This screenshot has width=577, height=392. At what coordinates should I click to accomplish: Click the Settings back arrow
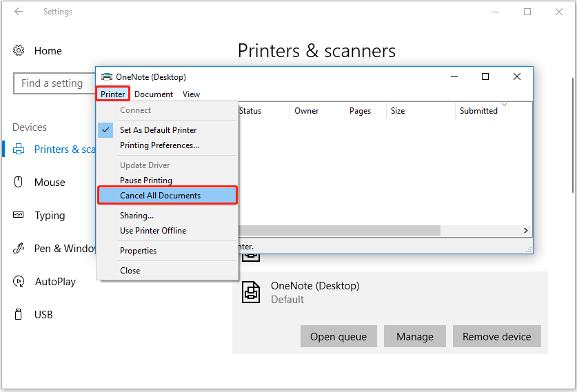pyautogui.click(x=19, y=12)
